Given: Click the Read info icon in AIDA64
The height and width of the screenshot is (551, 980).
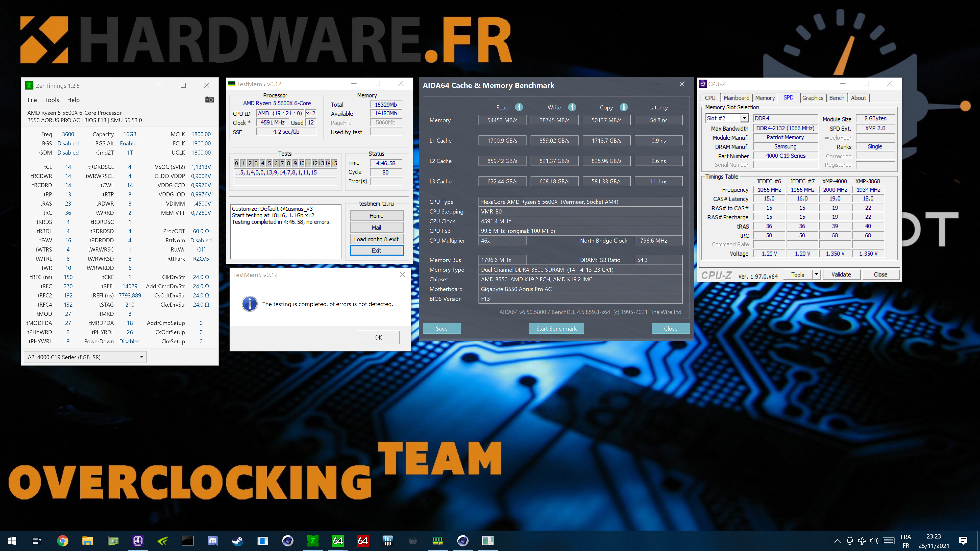Looking at the screenshot, I should coord(519,107).
